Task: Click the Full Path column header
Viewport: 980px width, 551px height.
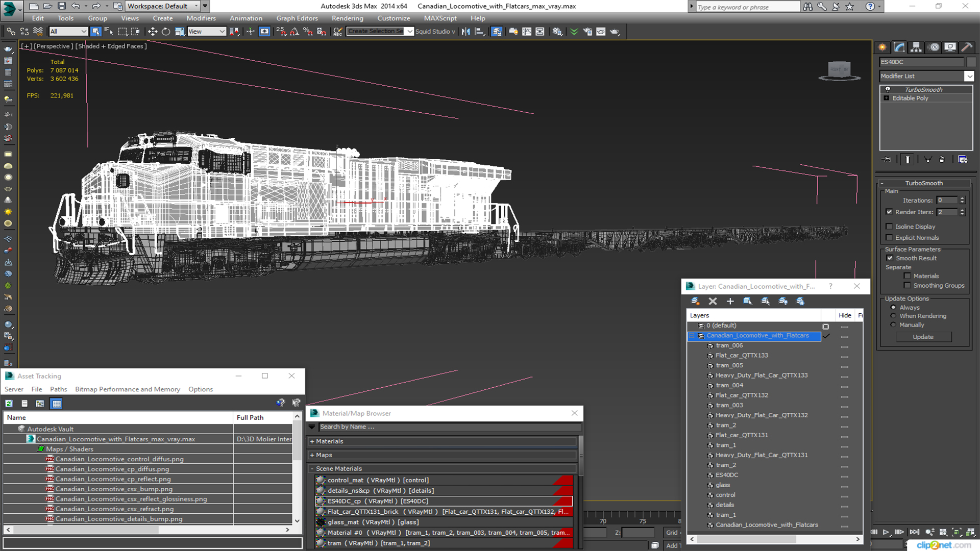Action: pos(262,418)
